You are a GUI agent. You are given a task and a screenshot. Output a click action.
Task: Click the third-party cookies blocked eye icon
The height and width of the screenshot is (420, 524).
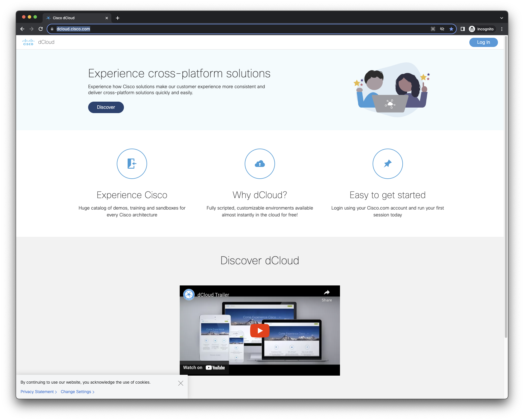(x=442, y=29)
